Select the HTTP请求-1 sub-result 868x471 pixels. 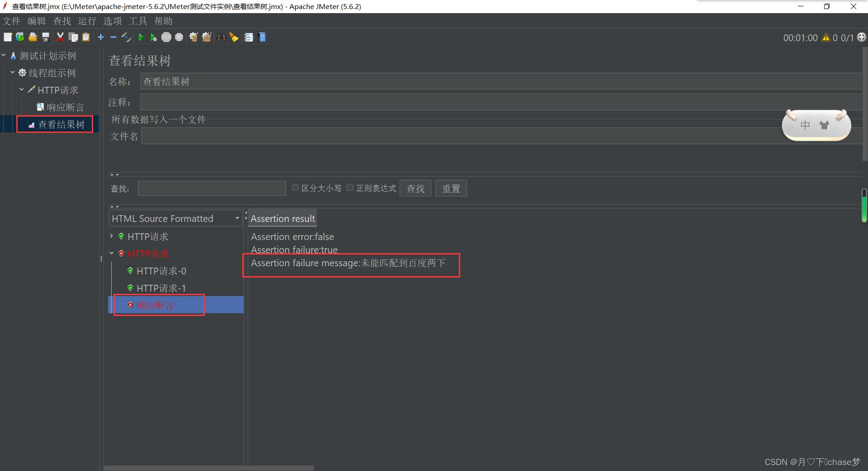[x=156, y=288]
